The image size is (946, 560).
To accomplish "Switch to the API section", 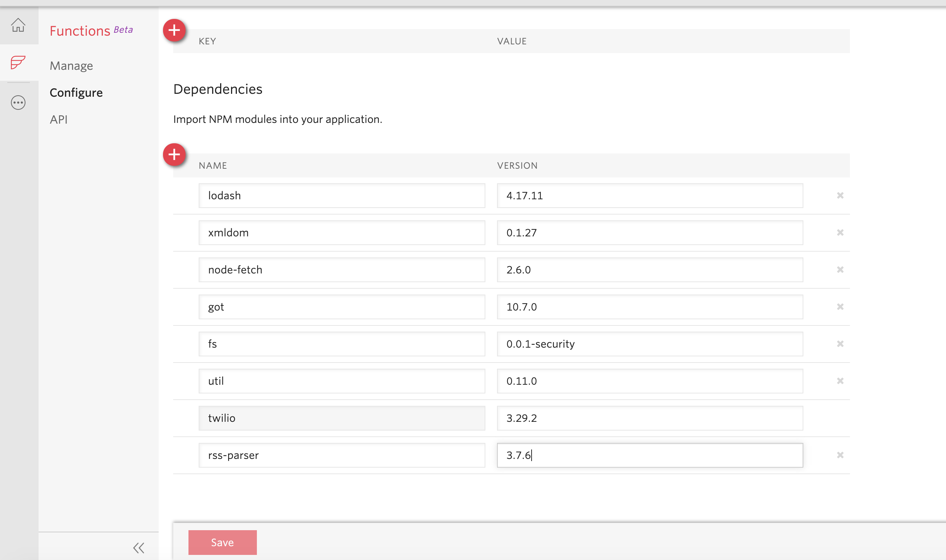I will [x=59, y=120].
